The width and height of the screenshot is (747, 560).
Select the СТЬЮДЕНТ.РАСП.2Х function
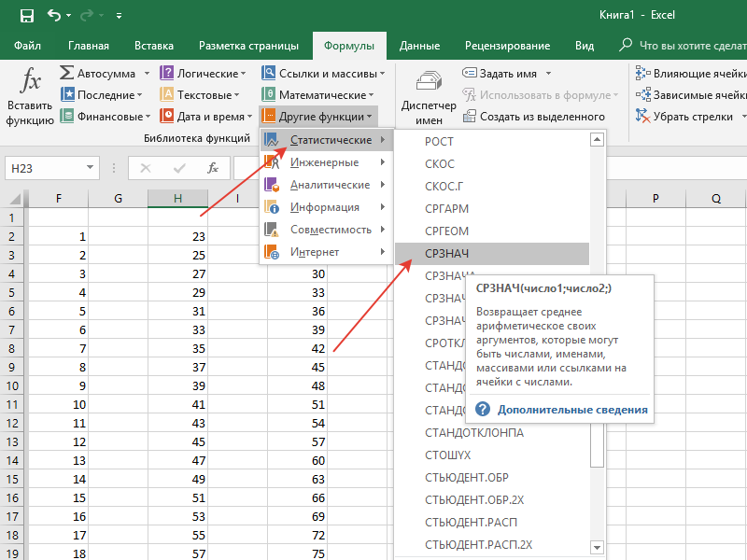point(492,545)
